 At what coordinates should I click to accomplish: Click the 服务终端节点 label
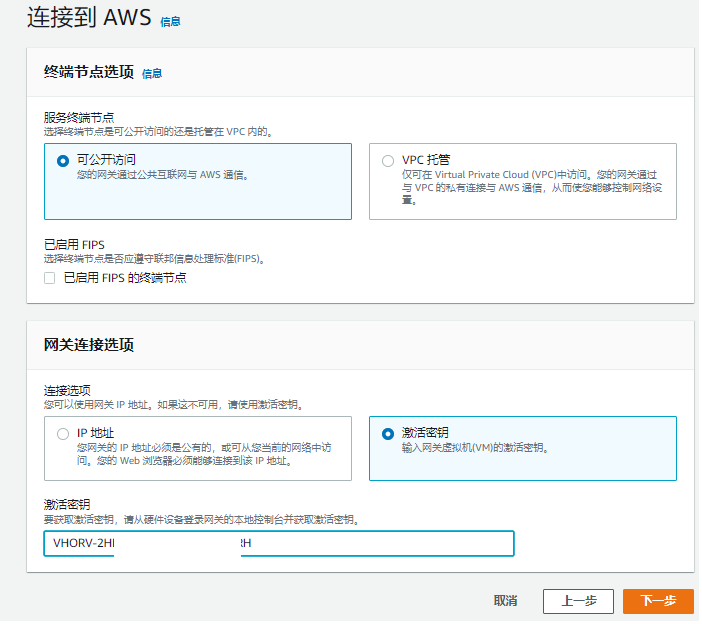79,118
